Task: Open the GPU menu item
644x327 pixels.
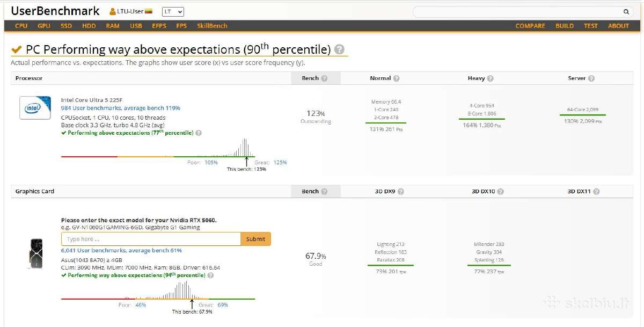Action: tap(44, 26)
